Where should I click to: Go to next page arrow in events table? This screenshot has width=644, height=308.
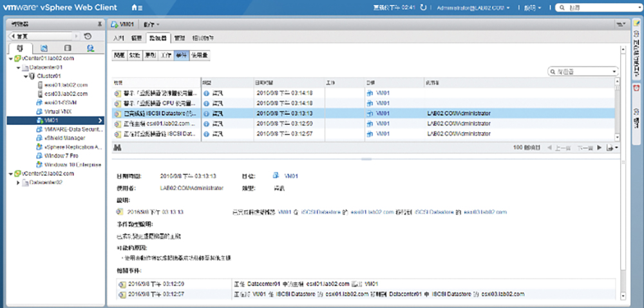click(599, 147)
